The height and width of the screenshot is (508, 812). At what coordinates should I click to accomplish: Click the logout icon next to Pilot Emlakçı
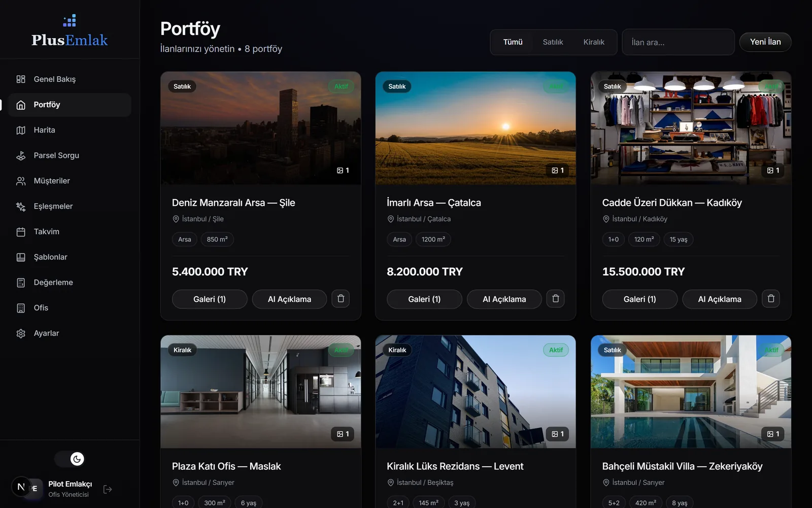[x=108, y=489]
